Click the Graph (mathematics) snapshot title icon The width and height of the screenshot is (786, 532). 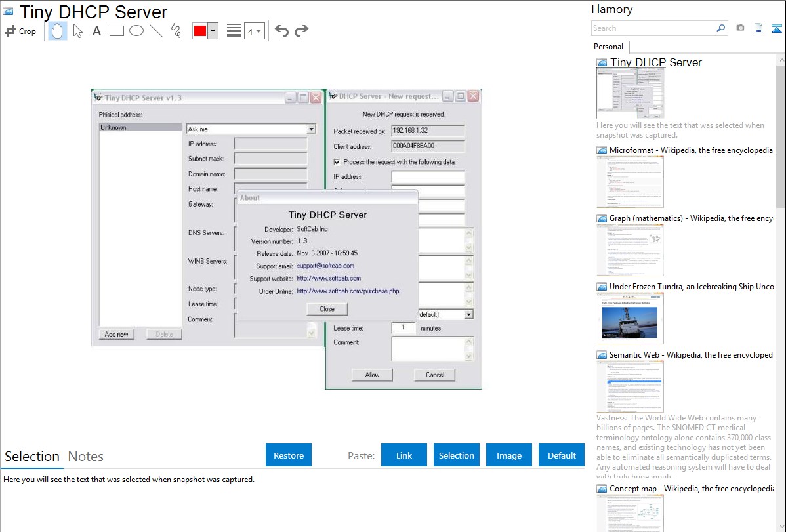pyautogui.click(x=602, y=218)
